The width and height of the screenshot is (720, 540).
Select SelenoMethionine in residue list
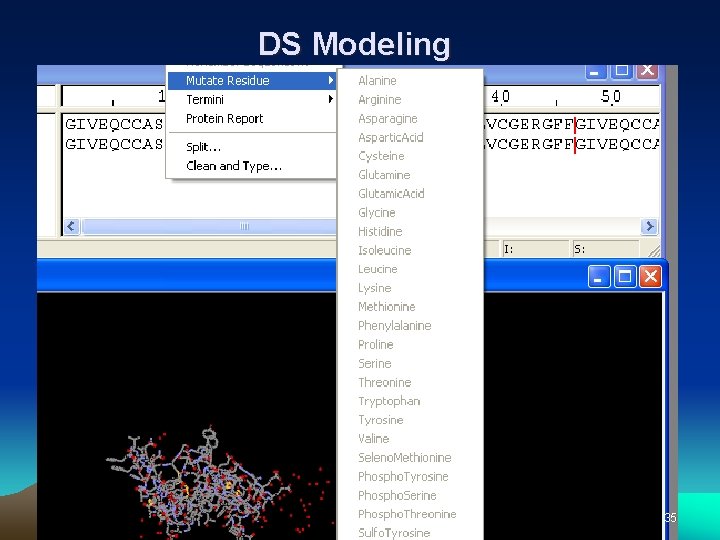(x=405, y=457)
